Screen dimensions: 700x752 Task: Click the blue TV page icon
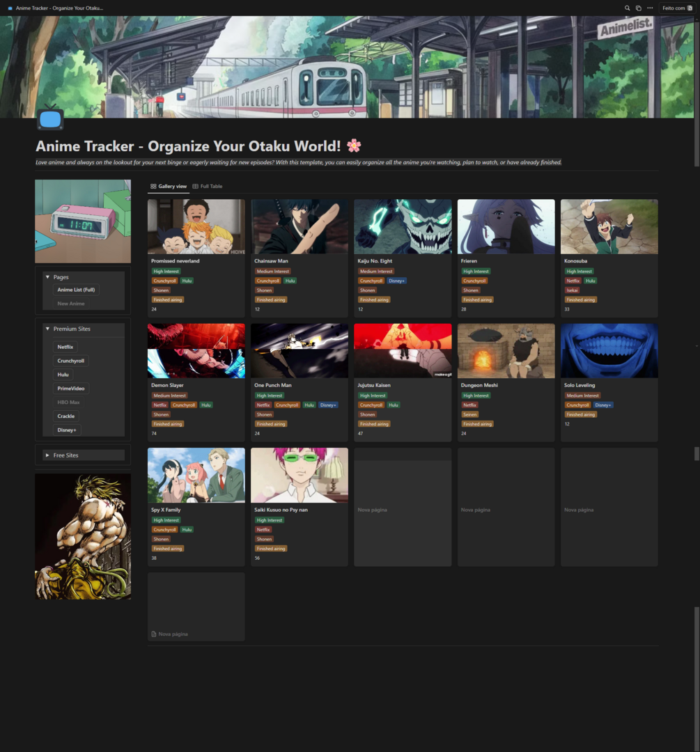point(50,118)
